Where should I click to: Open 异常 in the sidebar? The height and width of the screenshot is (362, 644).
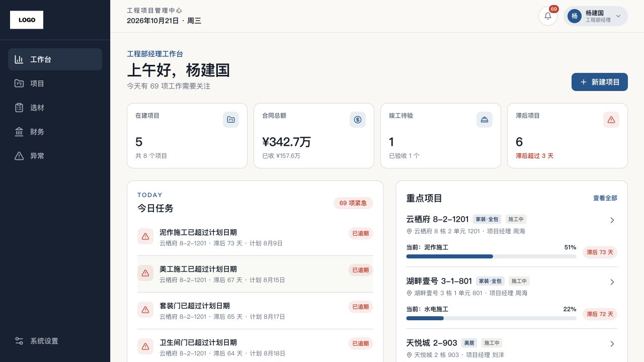pyautogui.click(x=55, y=156)
